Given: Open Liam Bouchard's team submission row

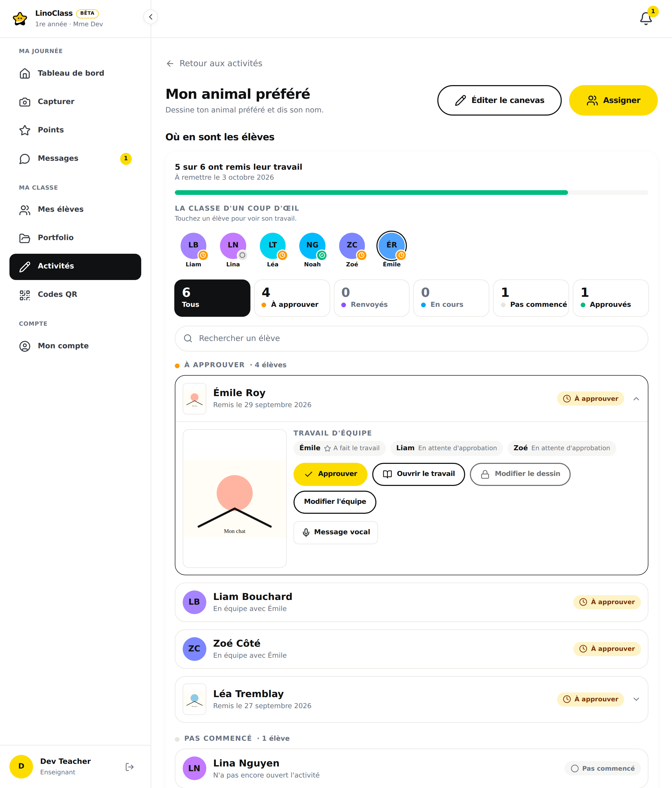Looking at the screenshot, I should click(x=411, y=602).
